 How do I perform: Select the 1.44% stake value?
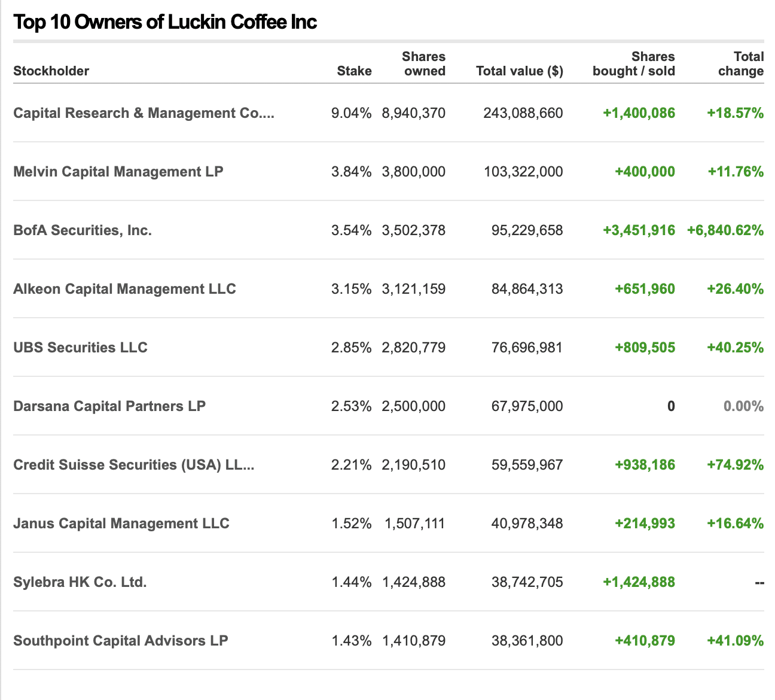[x=352, y=582]
